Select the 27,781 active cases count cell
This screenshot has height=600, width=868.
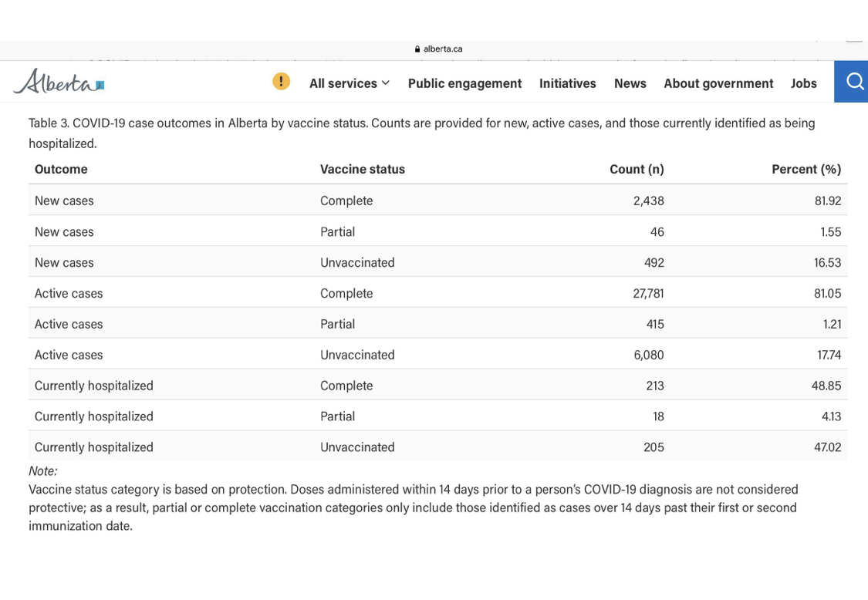[x=648, y=293]
